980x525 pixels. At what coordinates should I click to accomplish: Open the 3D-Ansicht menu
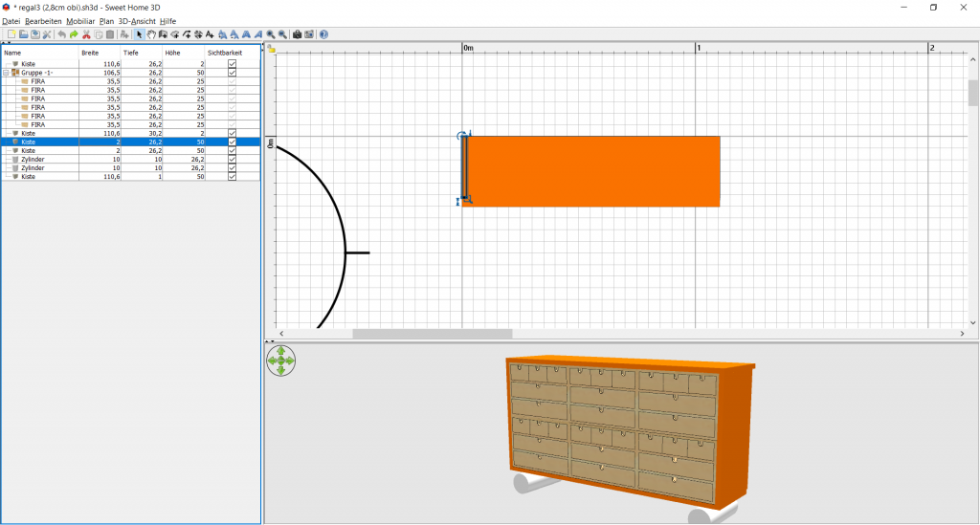pyautogui.click(x=136, y=21)
